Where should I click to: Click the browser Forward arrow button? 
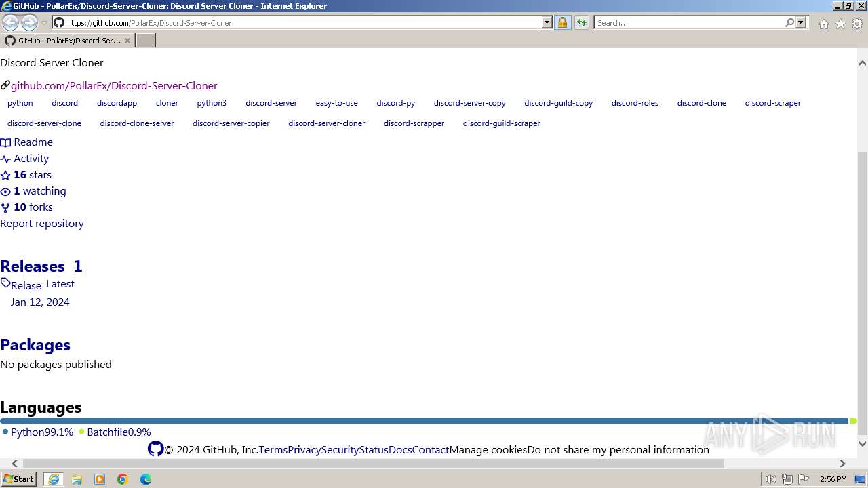29,22
